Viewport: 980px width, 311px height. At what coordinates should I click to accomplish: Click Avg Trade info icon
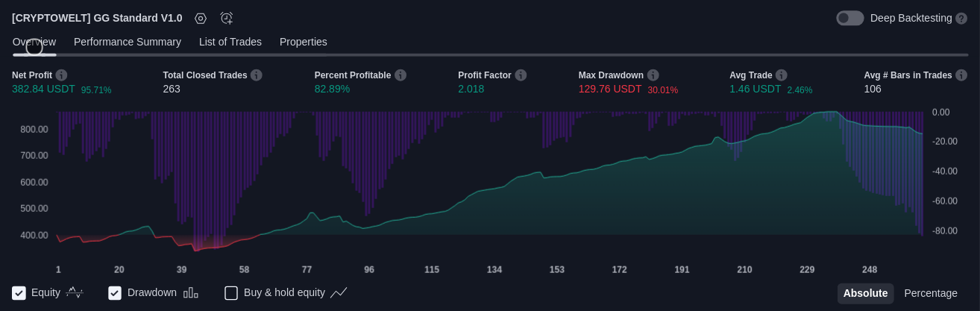[x=782, y=75]
